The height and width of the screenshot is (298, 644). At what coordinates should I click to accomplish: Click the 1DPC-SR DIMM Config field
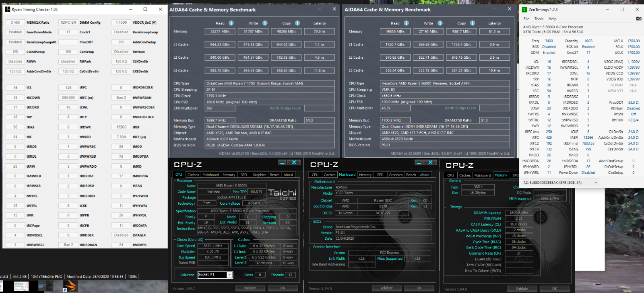click(x=68, y=23)
